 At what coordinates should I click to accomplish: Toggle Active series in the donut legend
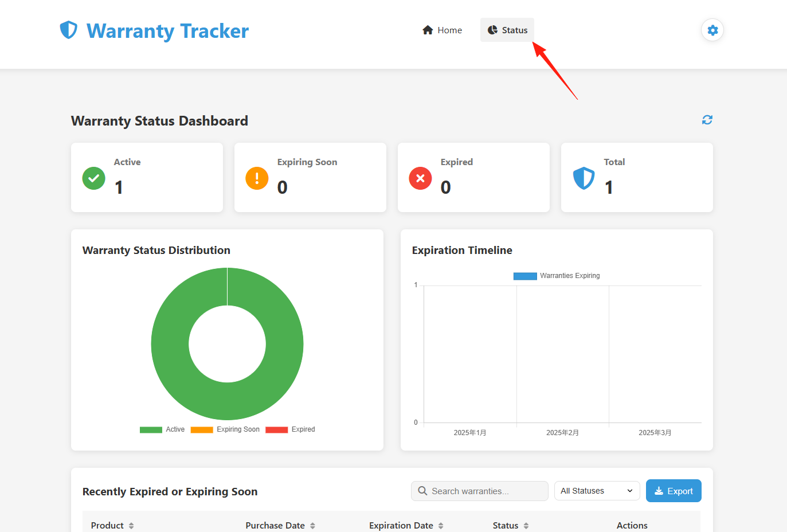pyautogui.click(x=162, y=429)
